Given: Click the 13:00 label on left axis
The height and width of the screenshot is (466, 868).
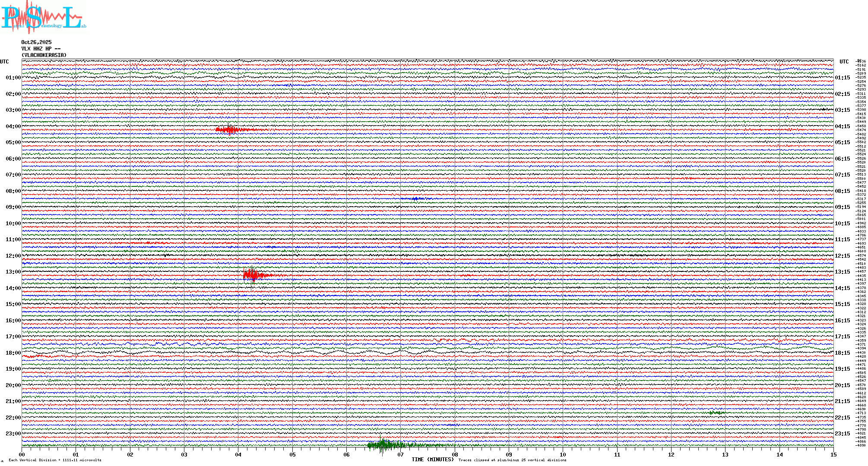Looking at the screenshot, I should pos(13,272).
